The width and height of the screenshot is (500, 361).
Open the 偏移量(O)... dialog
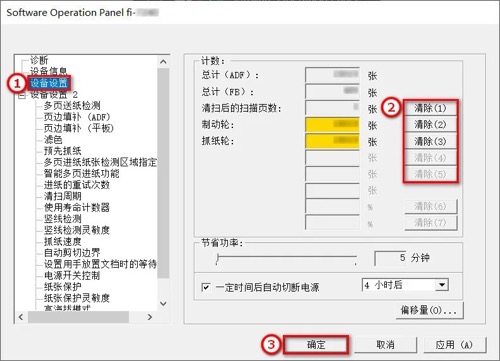(x=429, y=311)
